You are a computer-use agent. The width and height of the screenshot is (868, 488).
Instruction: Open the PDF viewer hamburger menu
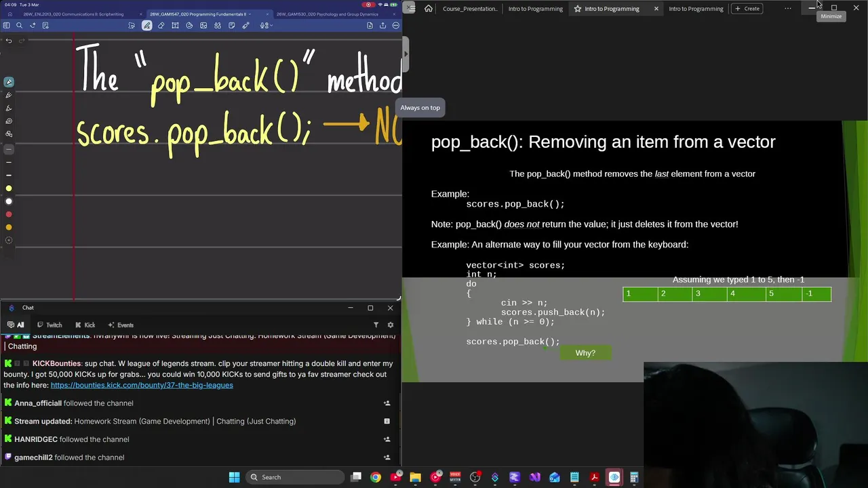click(x=411, y=8)
